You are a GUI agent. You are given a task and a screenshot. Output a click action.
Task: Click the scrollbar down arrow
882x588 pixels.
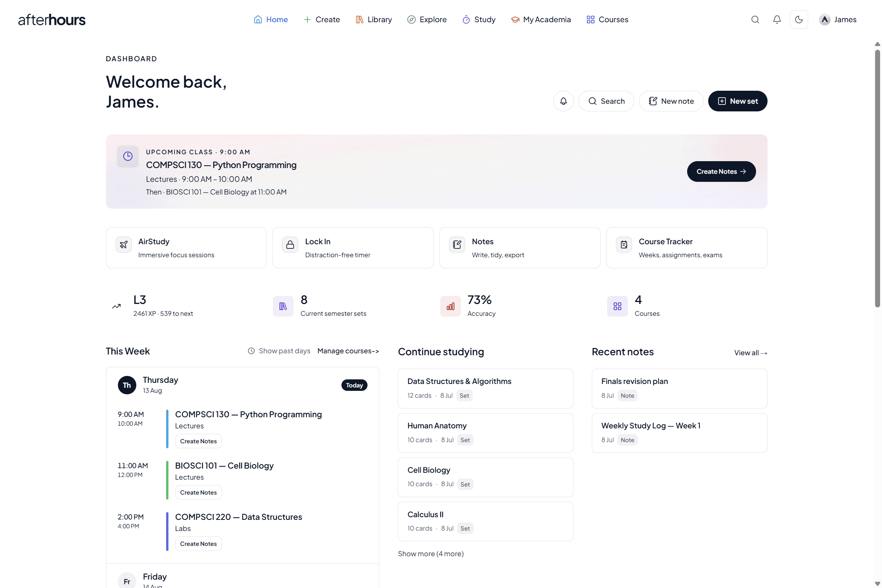pyautogui.click(x=877, y=583)
